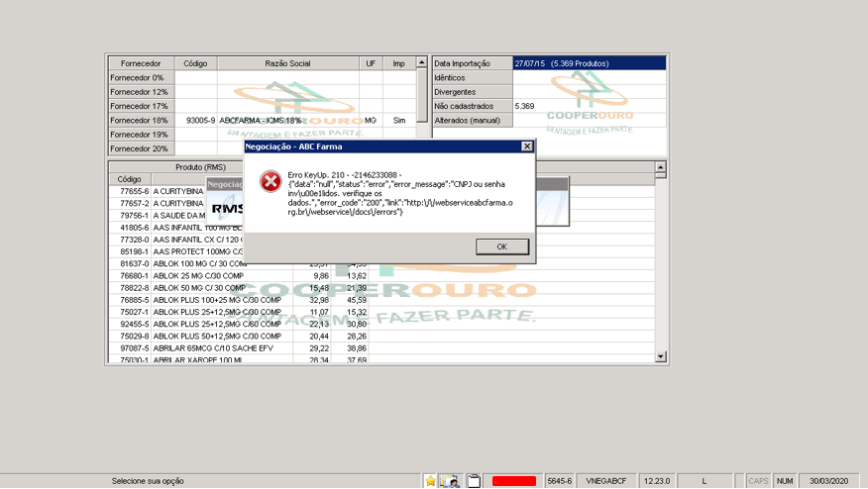Click the 5645-6 status bar field
The width and height of the screenshot is (868, 489).
pos(560,481)
